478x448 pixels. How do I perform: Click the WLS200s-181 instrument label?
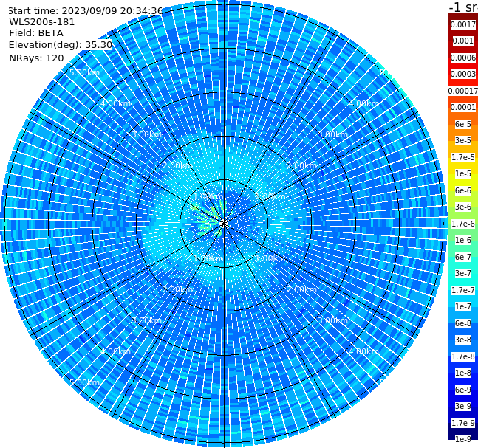point(42,22)
